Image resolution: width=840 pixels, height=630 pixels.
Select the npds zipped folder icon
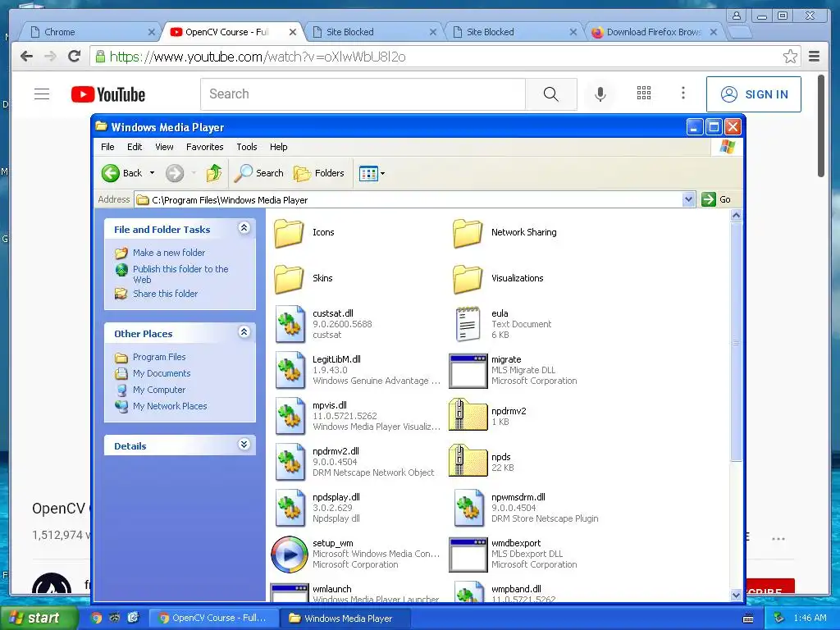[468, 461]
